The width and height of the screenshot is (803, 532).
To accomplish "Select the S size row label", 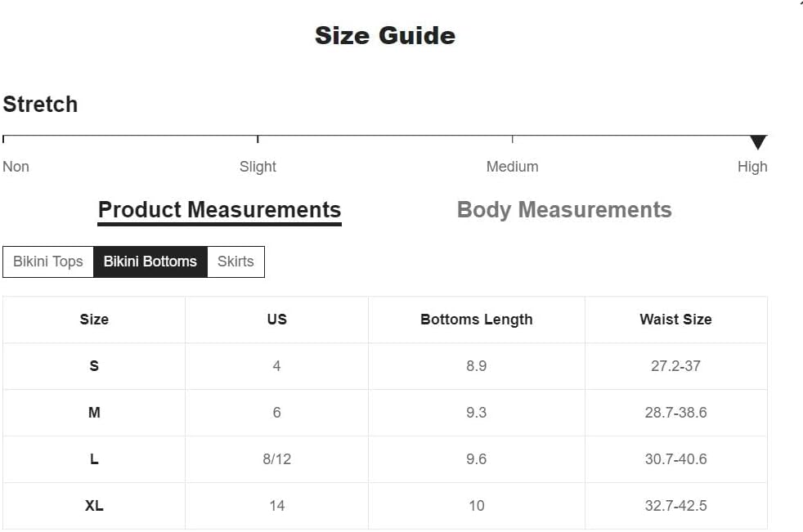I will click(94, 366).
